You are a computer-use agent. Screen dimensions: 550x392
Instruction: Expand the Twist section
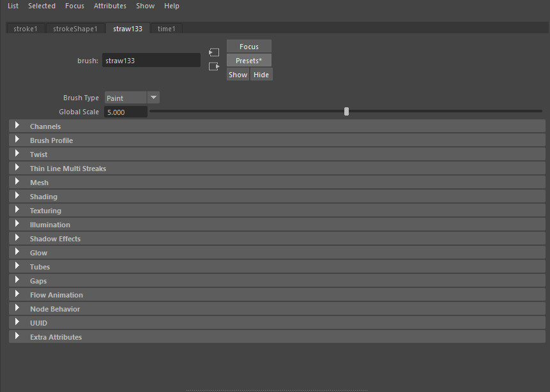click(277, 155)
